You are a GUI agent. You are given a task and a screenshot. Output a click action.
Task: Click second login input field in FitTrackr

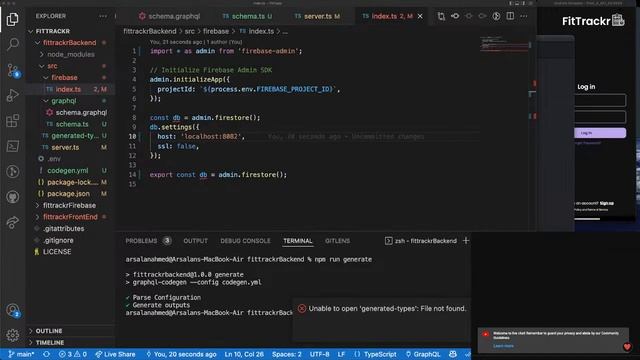coord(600,117)
